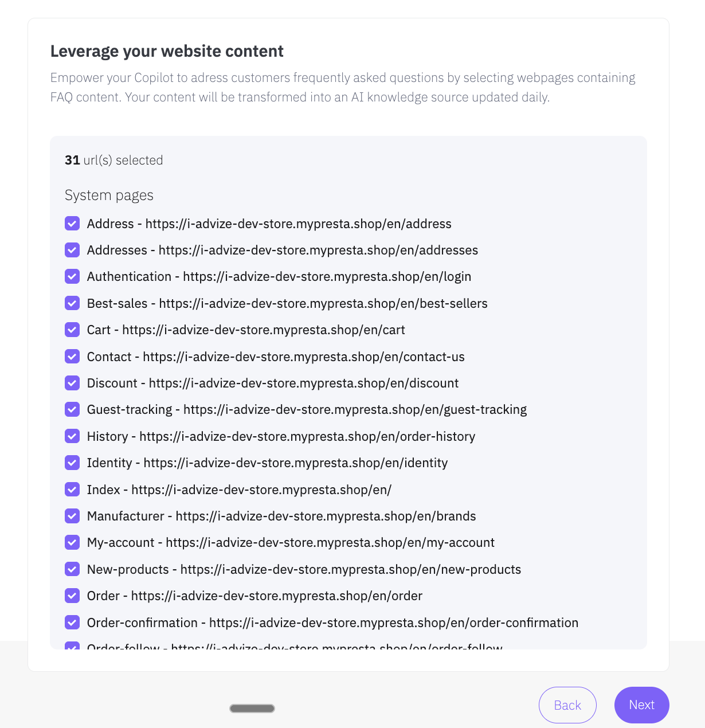Go back with the Back button
Viewport: 705px width, 728px height.
click(567, 705)
